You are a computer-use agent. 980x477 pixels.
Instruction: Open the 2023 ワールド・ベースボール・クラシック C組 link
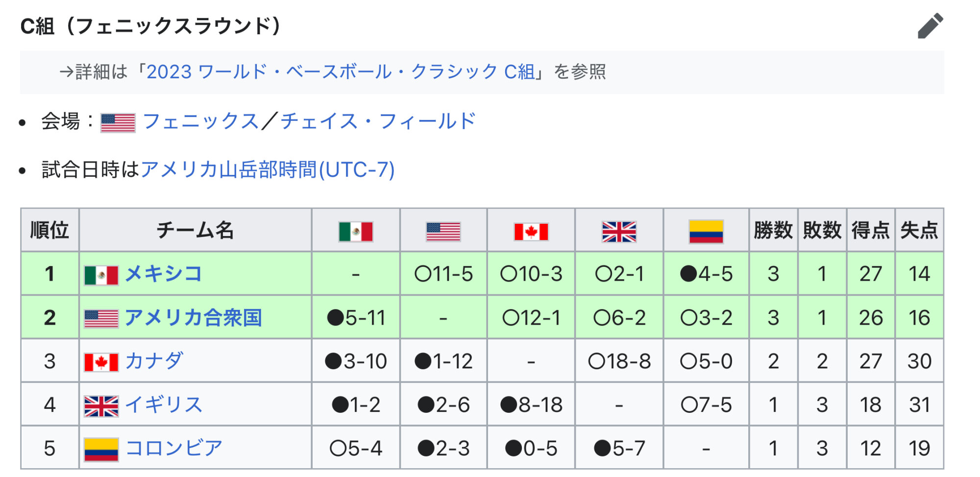(x=341, y=72)
